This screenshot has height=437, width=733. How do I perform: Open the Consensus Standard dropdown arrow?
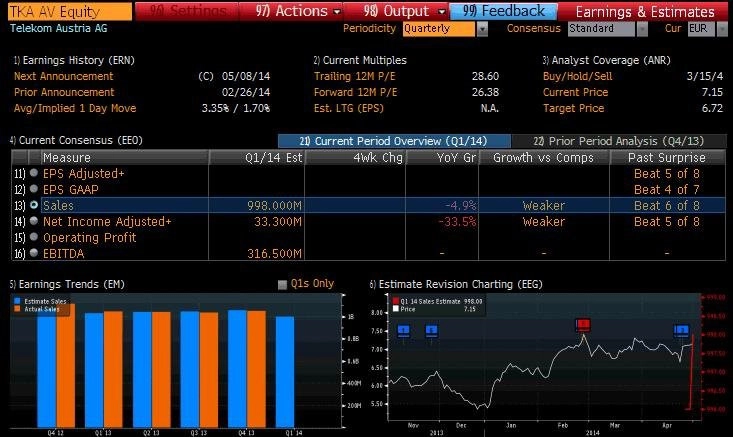click(642, 29)
